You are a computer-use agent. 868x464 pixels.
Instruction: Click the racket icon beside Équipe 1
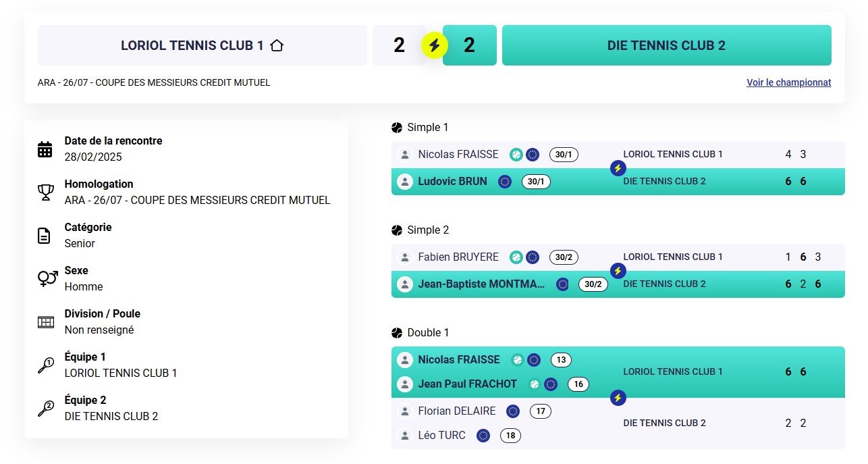click(x=46, y=365)
